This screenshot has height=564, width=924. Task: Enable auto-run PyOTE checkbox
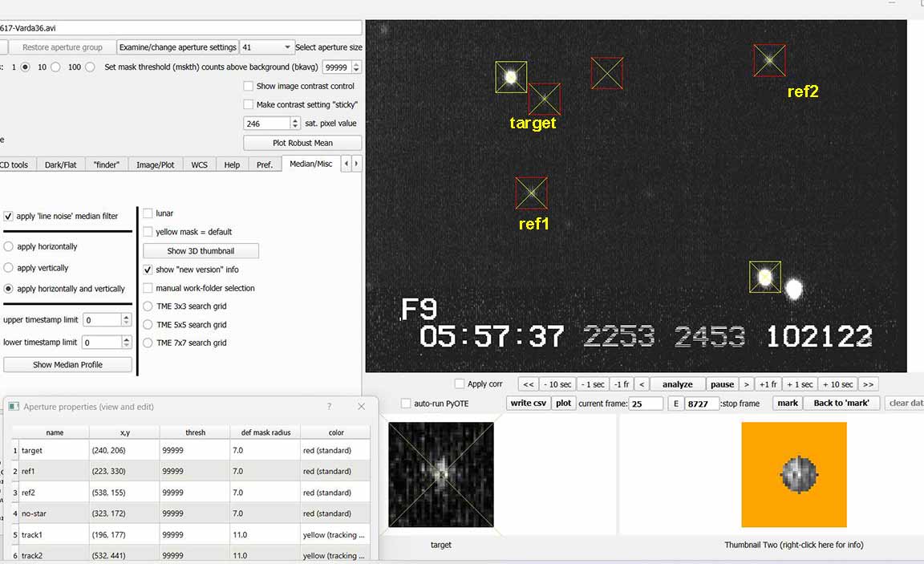405,404
